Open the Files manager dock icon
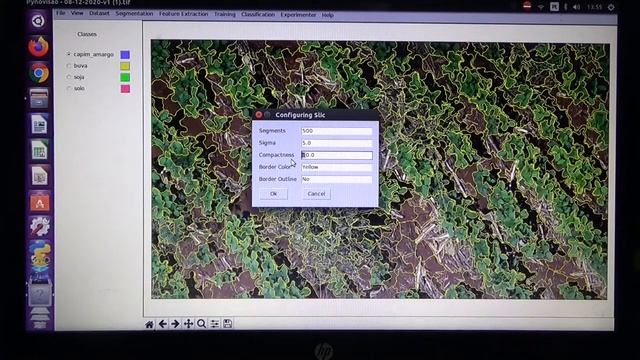This screenshot has height=360, width=640. tap(39, 98)
